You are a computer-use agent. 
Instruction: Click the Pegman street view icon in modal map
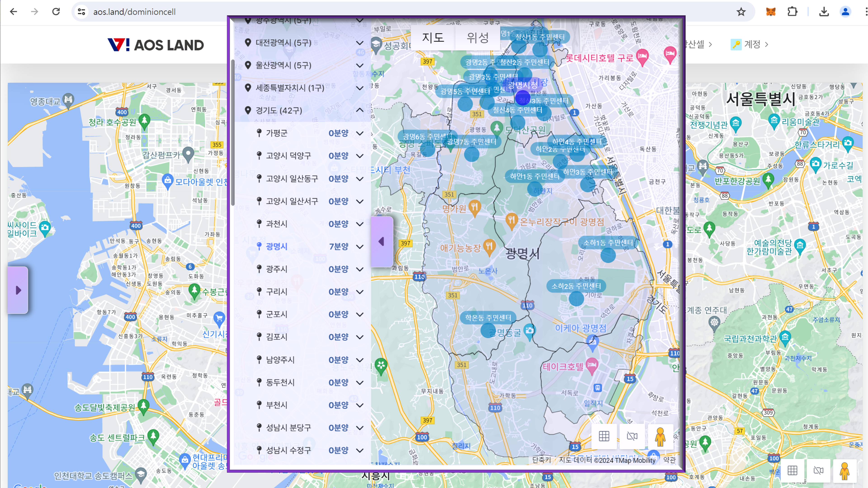tap(660, 436)
